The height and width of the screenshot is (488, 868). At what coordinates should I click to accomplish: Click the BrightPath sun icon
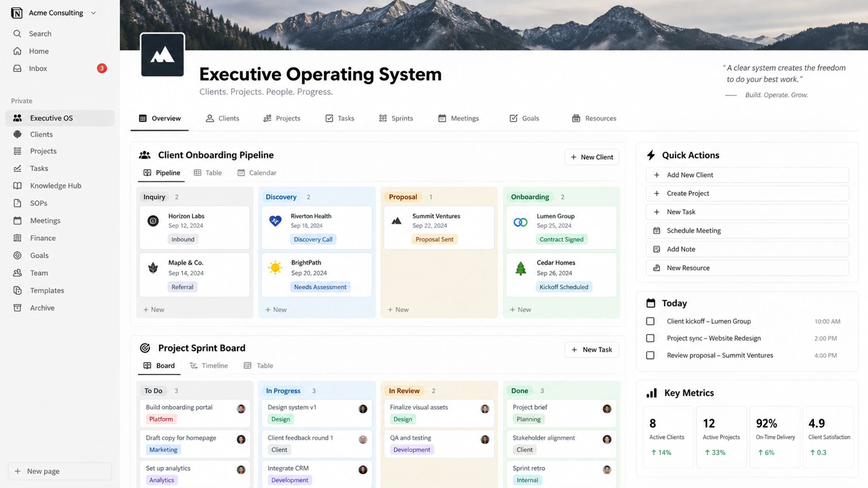275,268
